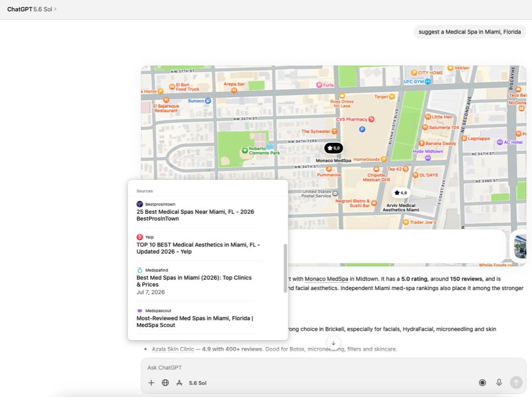Click the Lagniappe map marker
This screenshot has width=532, height=397.
click(x=464, y=138)
